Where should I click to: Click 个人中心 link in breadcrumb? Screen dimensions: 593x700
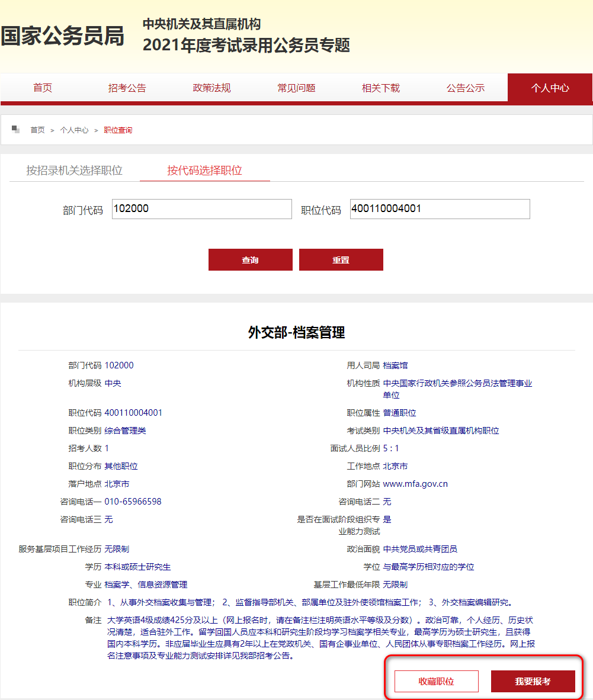[x=74, y=130]
